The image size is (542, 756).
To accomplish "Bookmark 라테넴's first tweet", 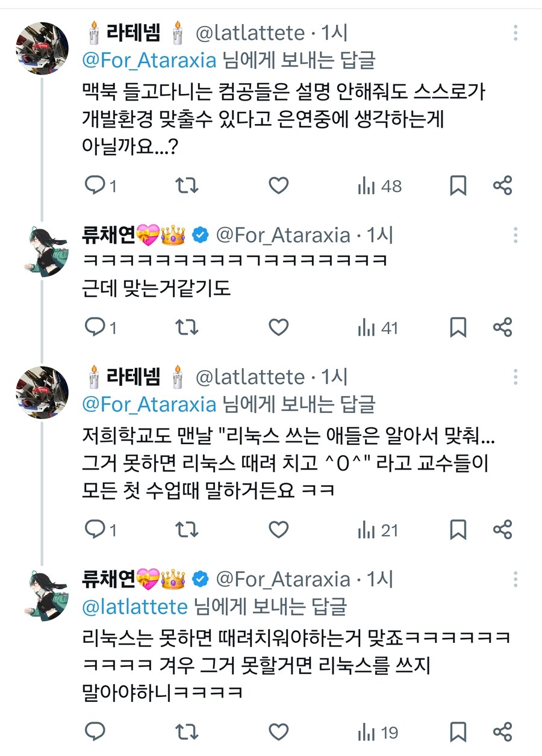I will pos(459,186).
